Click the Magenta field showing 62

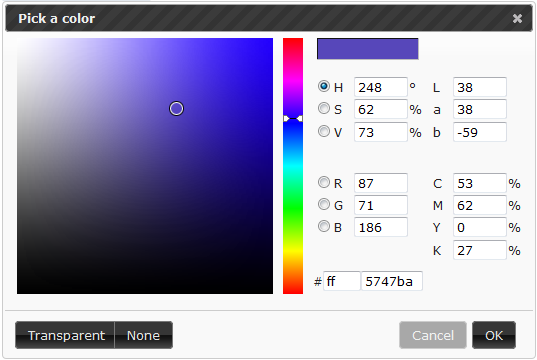pyautogui.click(x=479, y=205)
